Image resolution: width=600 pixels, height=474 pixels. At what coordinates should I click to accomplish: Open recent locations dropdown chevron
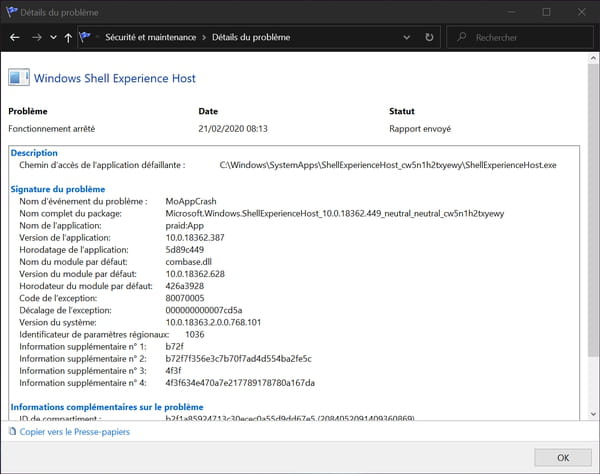tap(53, 37)
